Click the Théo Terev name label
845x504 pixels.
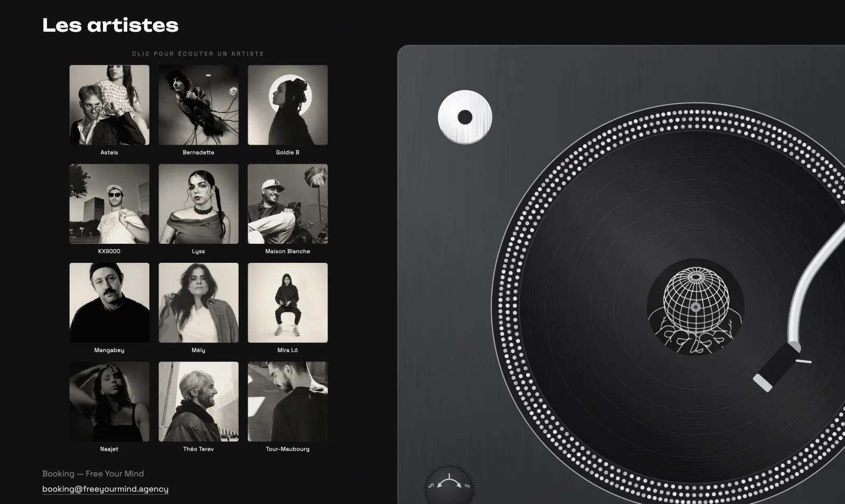199,449
